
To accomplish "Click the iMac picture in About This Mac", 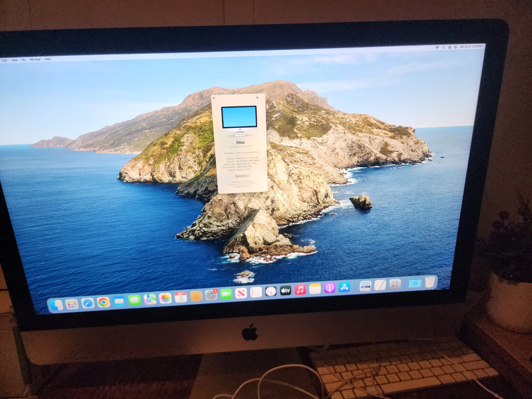I will [x=239, y=121].
